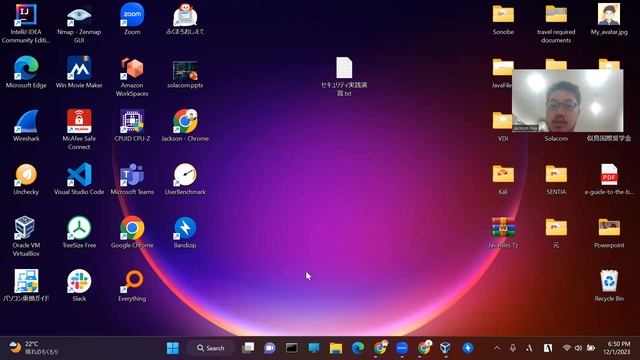
Task: Open Task View from the taskbar
Action: pos(248,348)
